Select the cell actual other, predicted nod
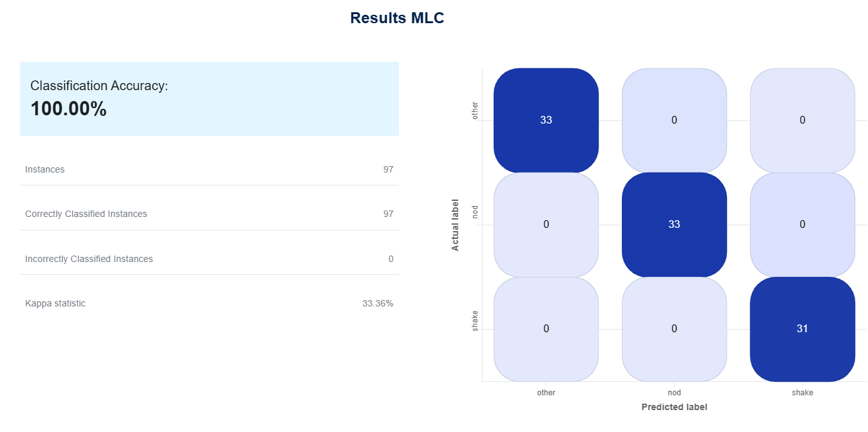The image size is (868, 432). (674, 120)
